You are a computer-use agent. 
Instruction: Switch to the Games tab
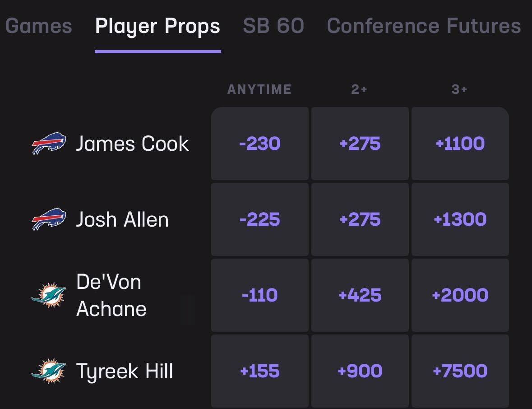38,26
